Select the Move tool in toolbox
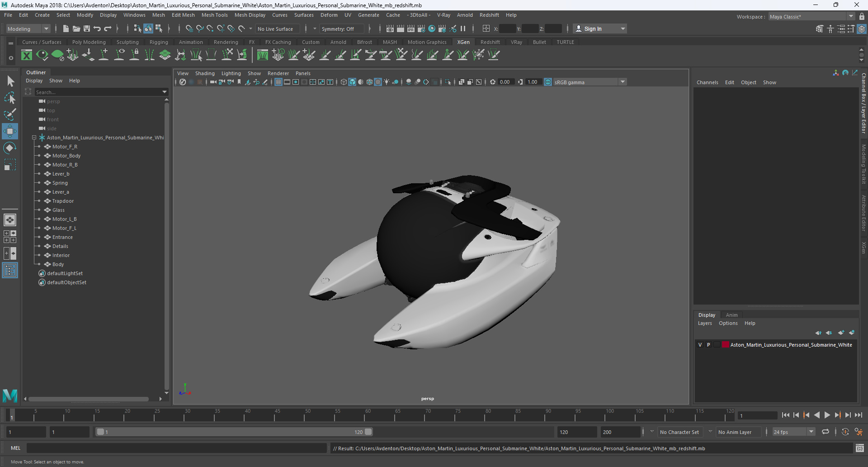 [x=9, y=131]
